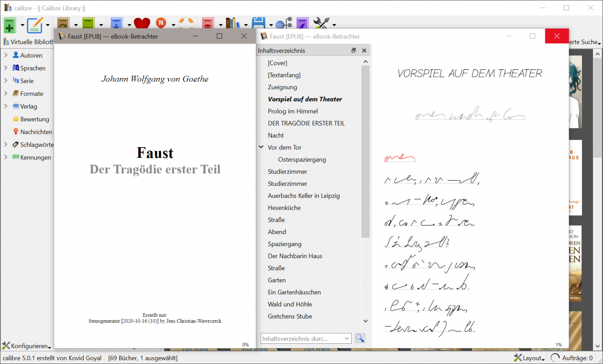
Task: Expand the Formate category
Action: point(6,93)
